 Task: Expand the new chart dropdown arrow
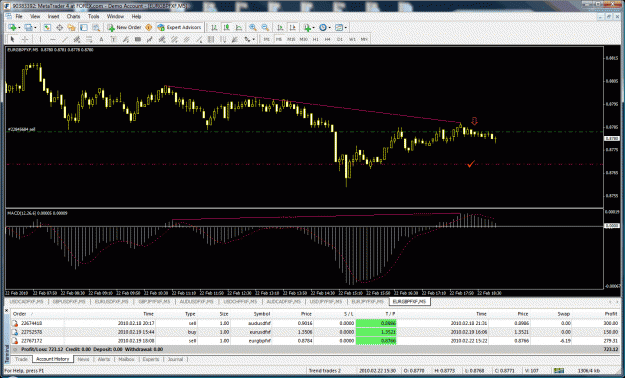click(19, 28)
